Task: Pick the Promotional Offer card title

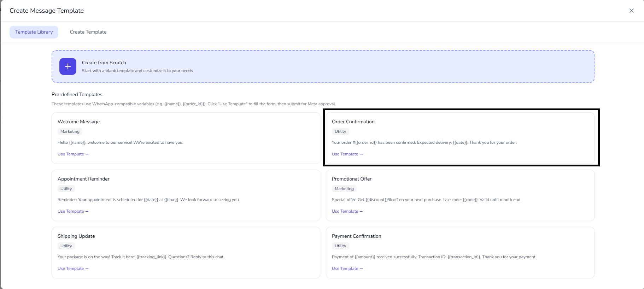Action: [352, 179]
